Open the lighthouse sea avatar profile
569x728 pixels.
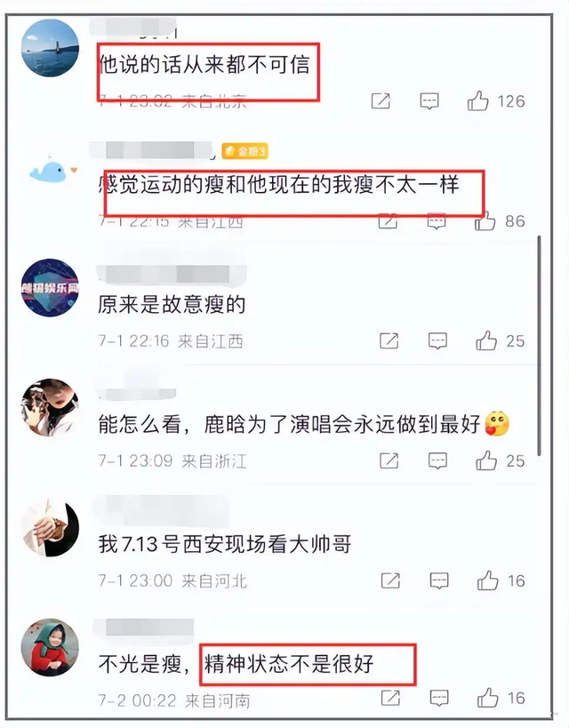coord(50,47)
